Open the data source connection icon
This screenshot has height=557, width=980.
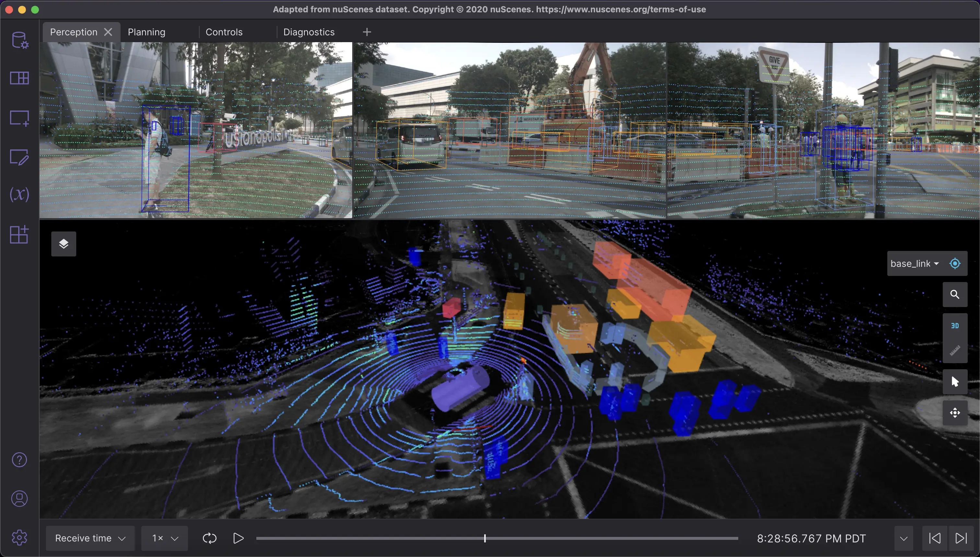[19, 40]
